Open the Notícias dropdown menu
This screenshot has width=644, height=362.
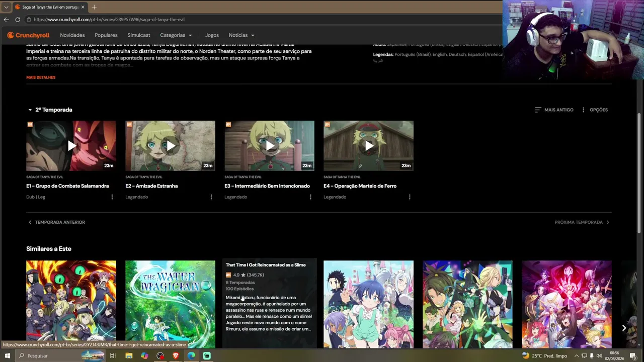242,35
